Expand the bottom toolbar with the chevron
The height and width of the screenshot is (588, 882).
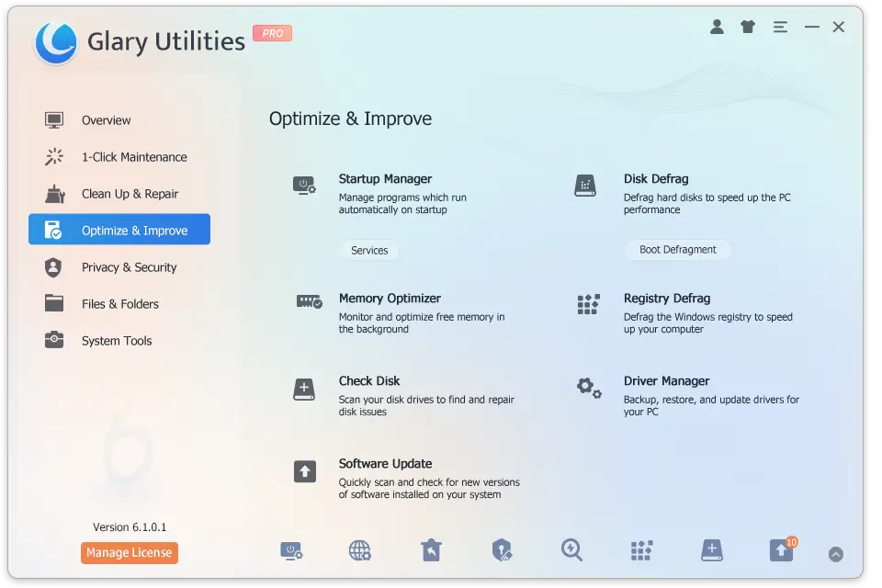tap(836, 554)
